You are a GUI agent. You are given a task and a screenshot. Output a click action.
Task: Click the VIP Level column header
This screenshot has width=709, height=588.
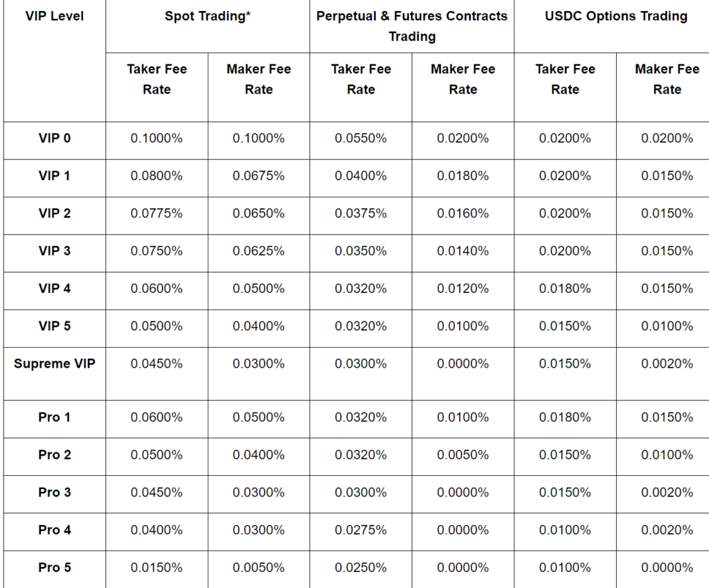[54, 15]
